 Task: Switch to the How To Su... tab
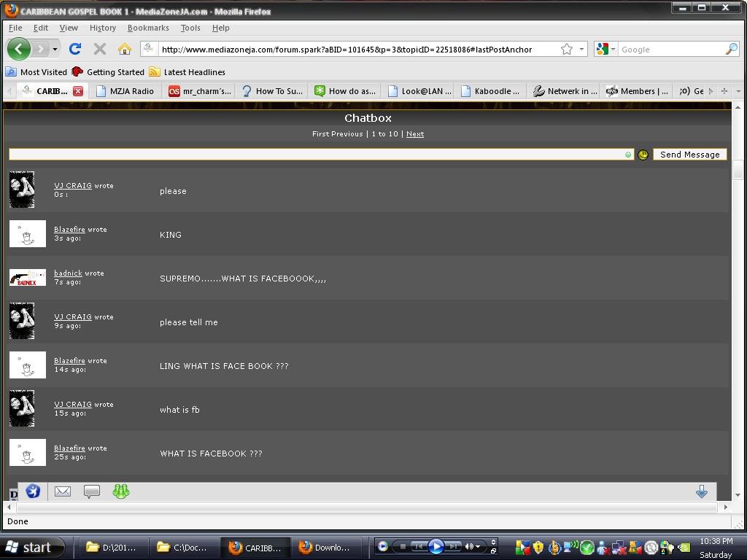273,91
